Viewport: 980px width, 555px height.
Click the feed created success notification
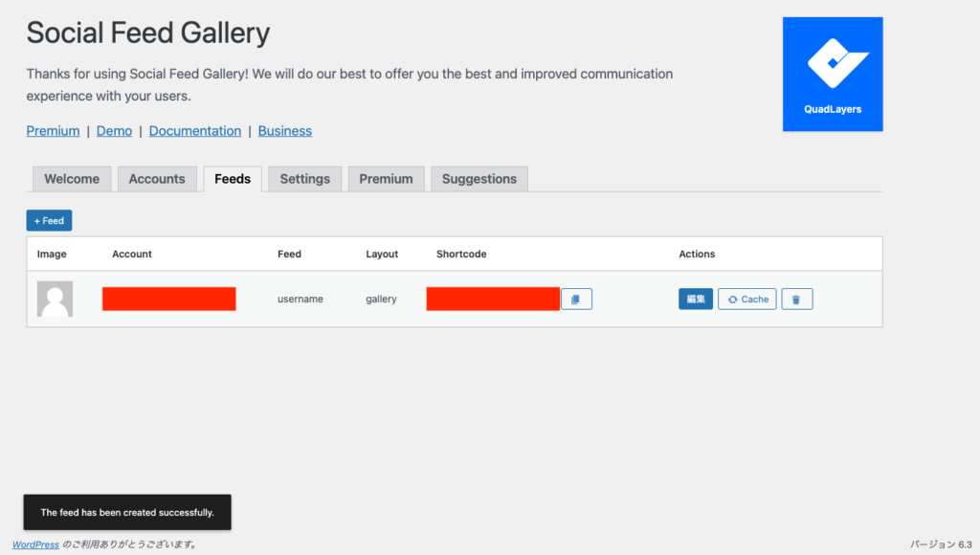pos(127,512)
